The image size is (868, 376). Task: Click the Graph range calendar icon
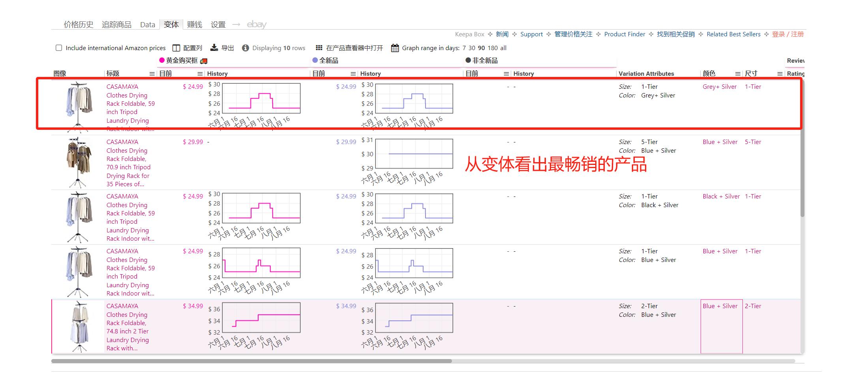pos(395,48)
